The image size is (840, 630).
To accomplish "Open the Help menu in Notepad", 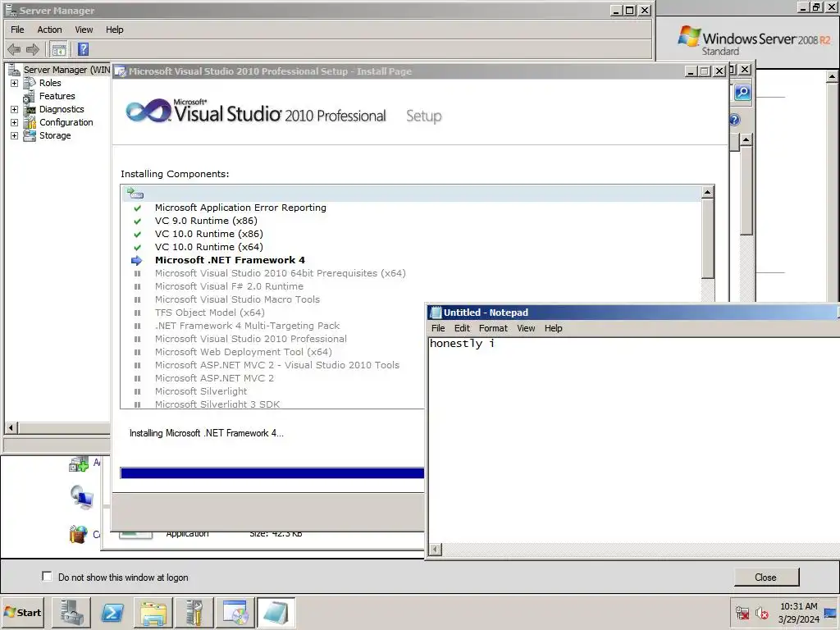I will point(554,328).
